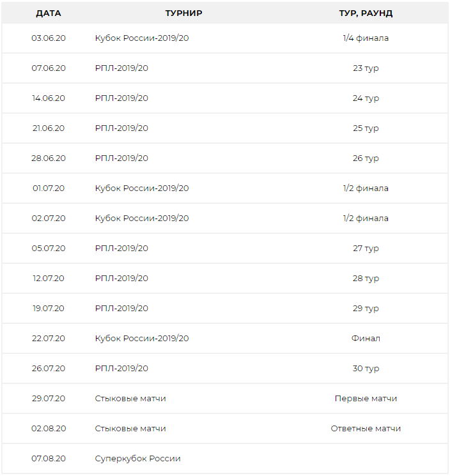This screenshot has height=476, width=450.
Task: Click the 30 тур cell
Action: tap(366, 369)
